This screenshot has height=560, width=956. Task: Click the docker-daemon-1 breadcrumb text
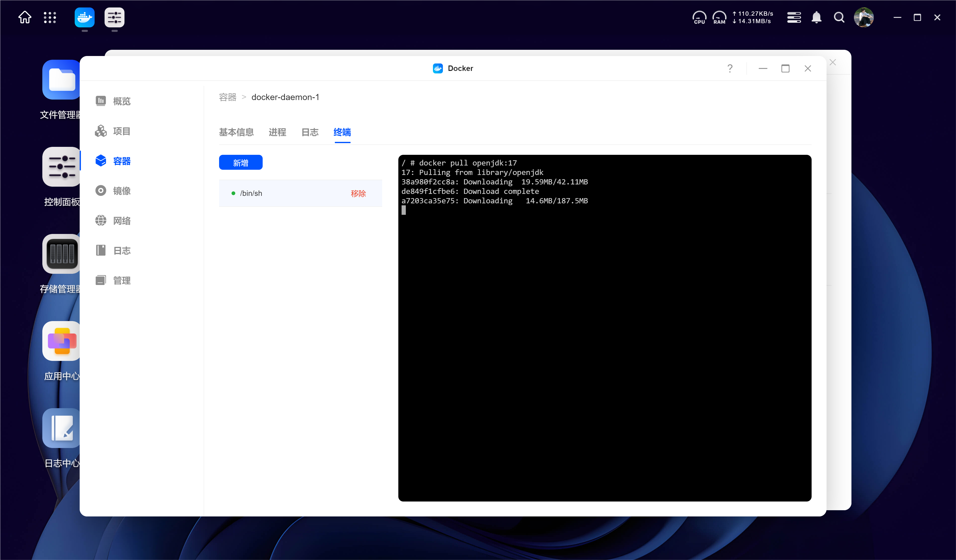point(285,97)
